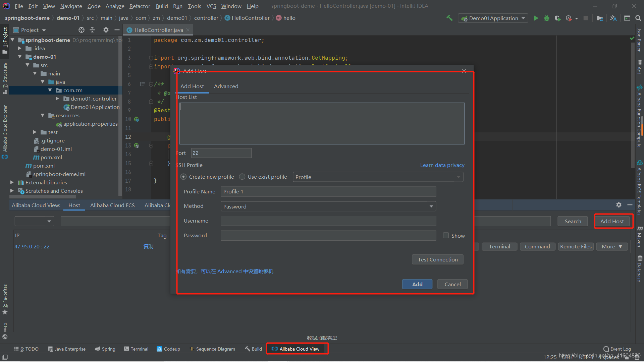Hide the Project panel minus icon
This screenshot has width=644, height=362.
[x=117, y=30]
